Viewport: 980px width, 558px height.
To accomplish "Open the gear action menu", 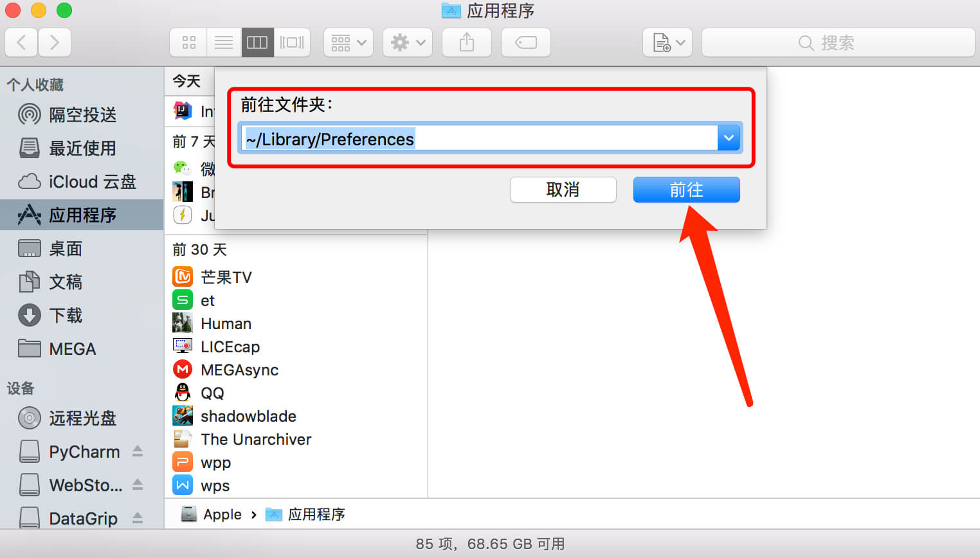I will click(x=408, y=42).
